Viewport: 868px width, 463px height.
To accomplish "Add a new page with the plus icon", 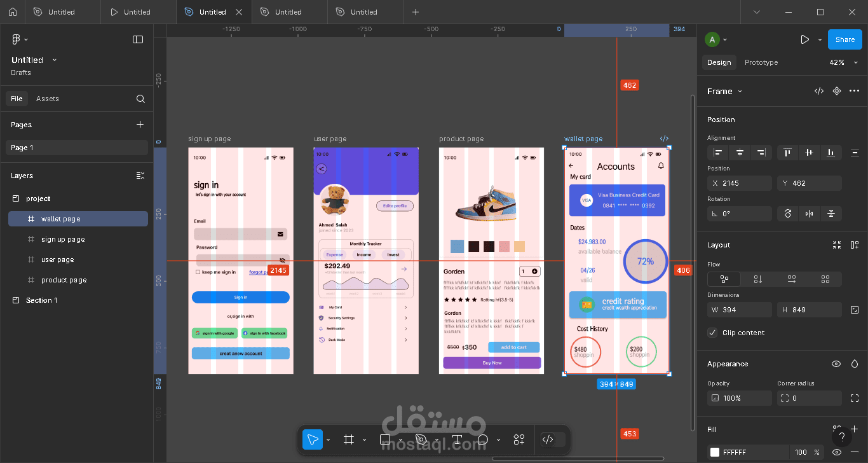I will (140, 125).
